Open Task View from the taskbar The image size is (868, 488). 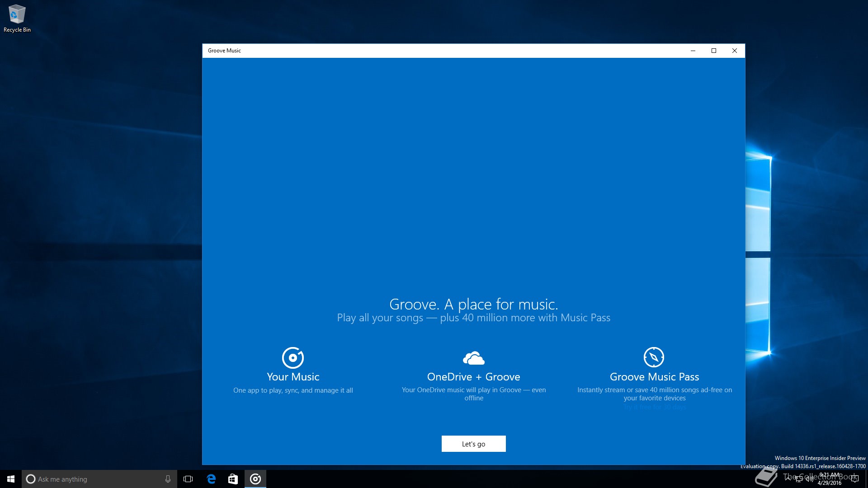tap(188, 479)
